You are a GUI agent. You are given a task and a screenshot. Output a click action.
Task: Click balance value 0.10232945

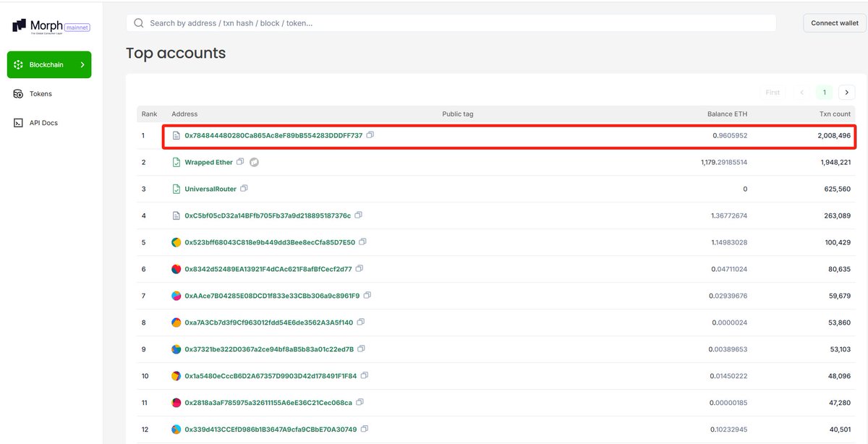(728, 430)
